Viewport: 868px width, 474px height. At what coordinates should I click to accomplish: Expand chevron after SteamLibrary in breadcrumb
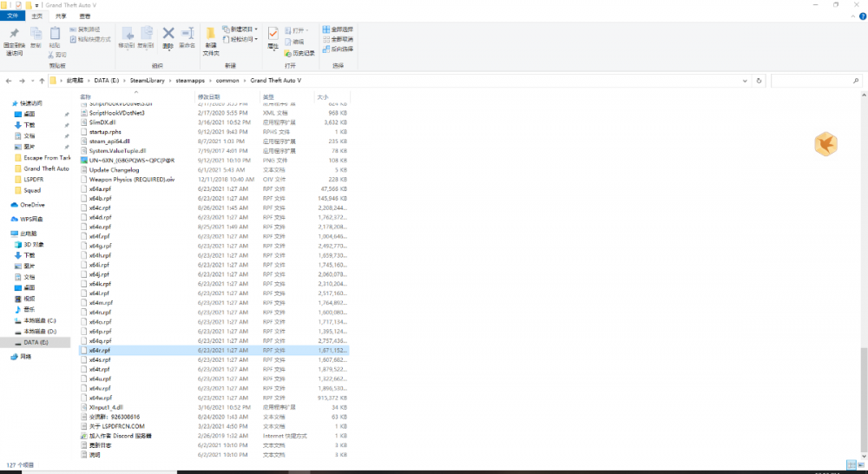170,81
